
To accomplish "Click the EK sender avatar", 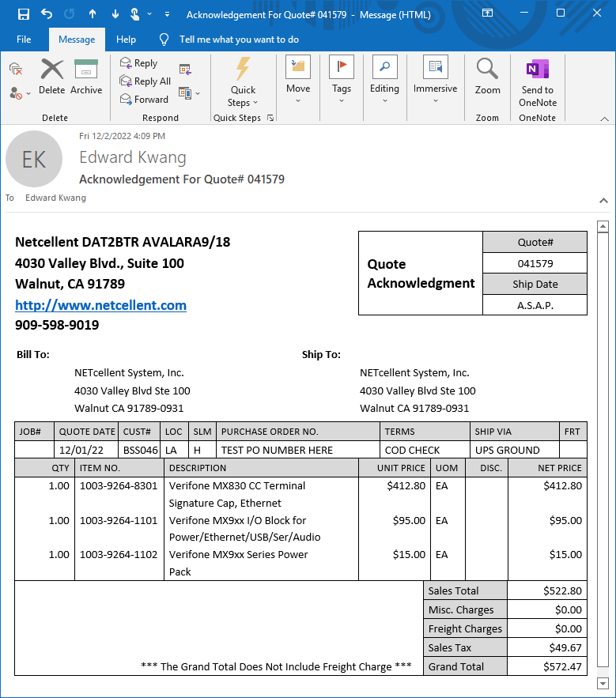I will pos(34,159).
